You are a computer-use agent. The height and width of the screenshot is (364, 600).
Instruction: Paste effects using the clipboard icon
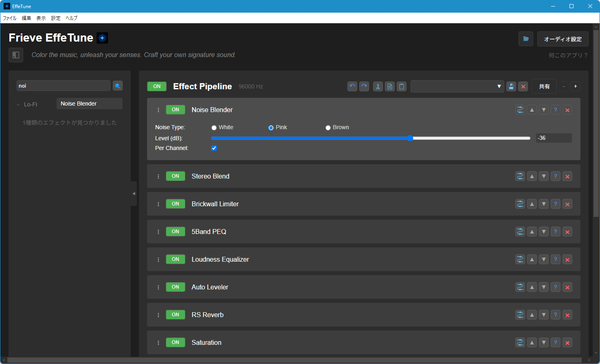click(401, 87)
